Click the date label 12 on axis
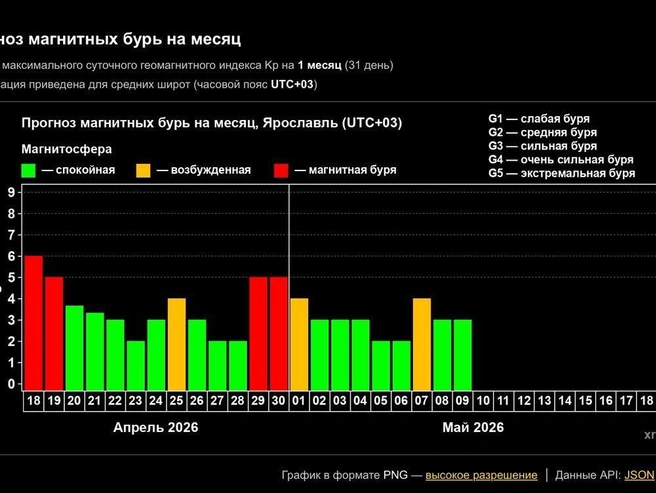 [x=524, y=401]
